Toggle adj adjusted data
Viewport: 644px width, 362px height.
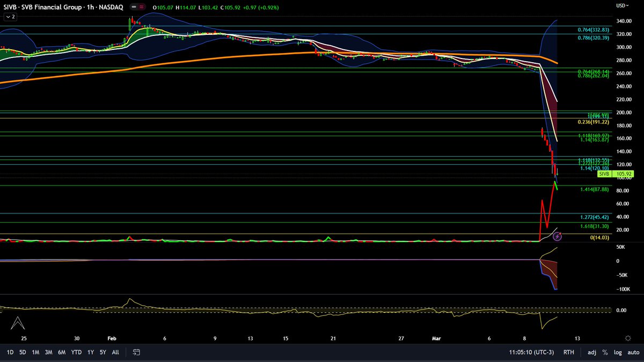(x=592, y=352)
